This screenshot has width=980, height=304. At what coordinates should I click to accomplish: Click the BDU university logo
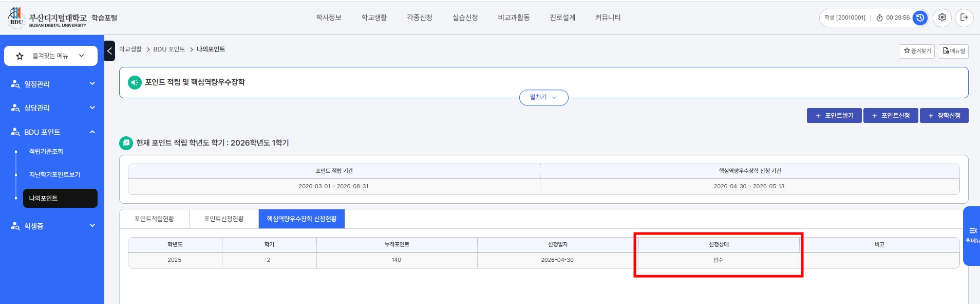[48, 17]
